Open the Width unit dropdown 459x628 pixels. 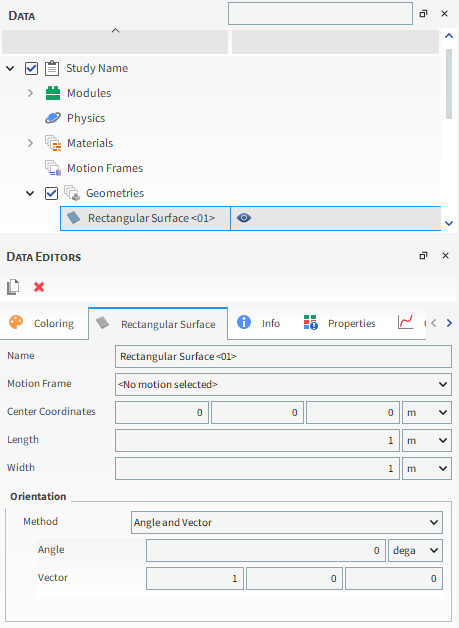click(427, 469)
